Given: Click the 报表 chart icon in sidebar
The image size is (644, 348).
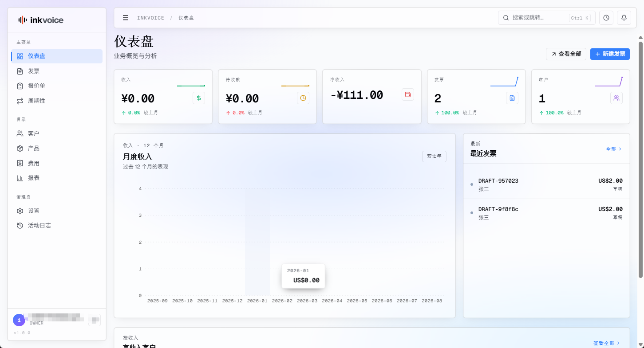Looking at the screenshot, I should (20, 178).
